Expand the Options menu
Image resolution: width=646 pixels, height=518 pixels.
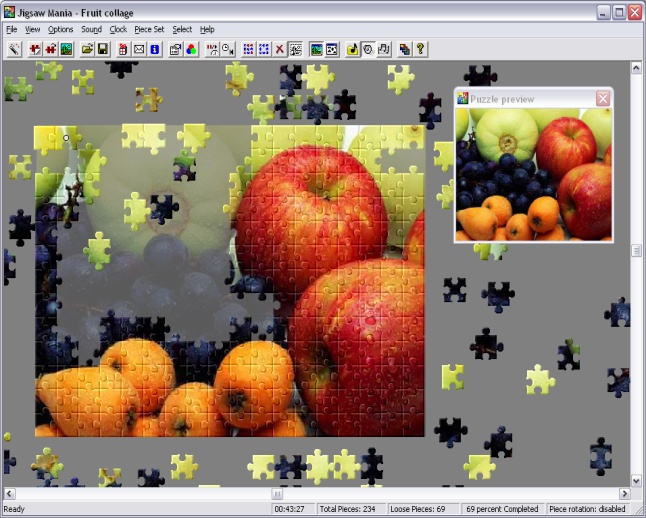60,29
